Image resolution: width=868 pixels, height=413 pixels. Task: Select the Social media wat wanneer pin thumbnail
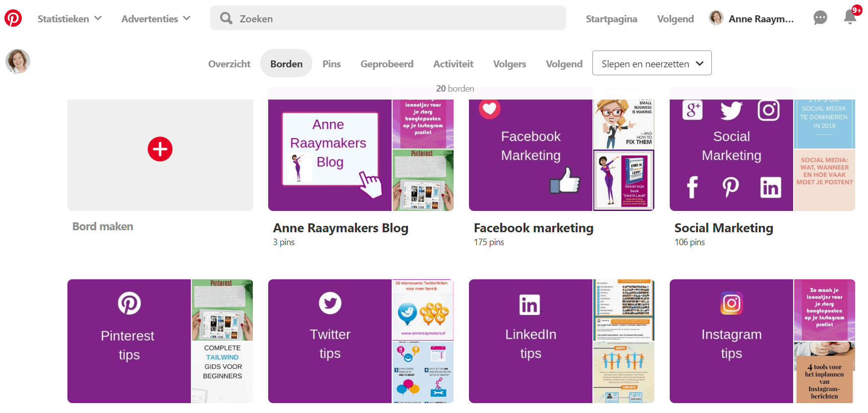click(824, 180)
